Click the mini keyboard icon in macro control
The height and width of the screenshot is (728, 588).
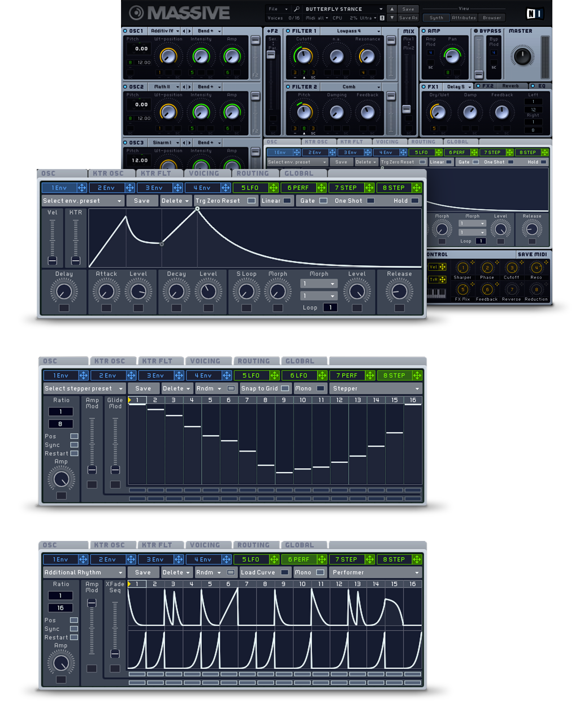436,293
